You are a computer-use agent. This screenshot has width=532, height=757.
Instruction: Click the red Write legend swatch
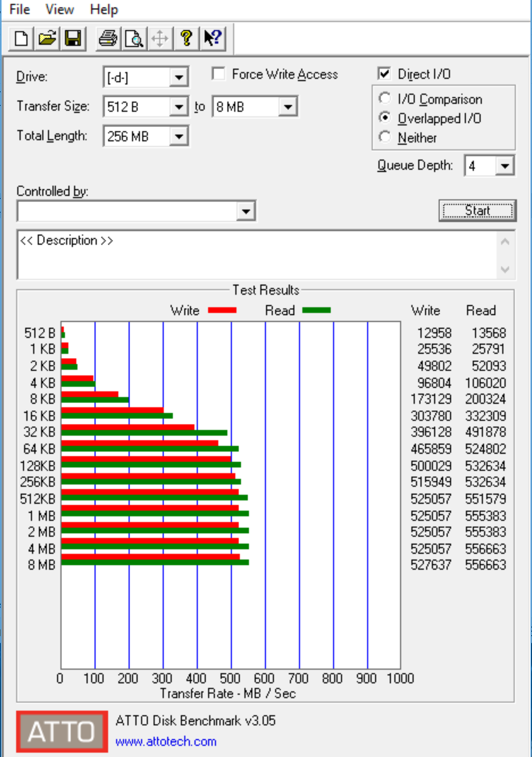pyautogui.click(x=222, y=310)
